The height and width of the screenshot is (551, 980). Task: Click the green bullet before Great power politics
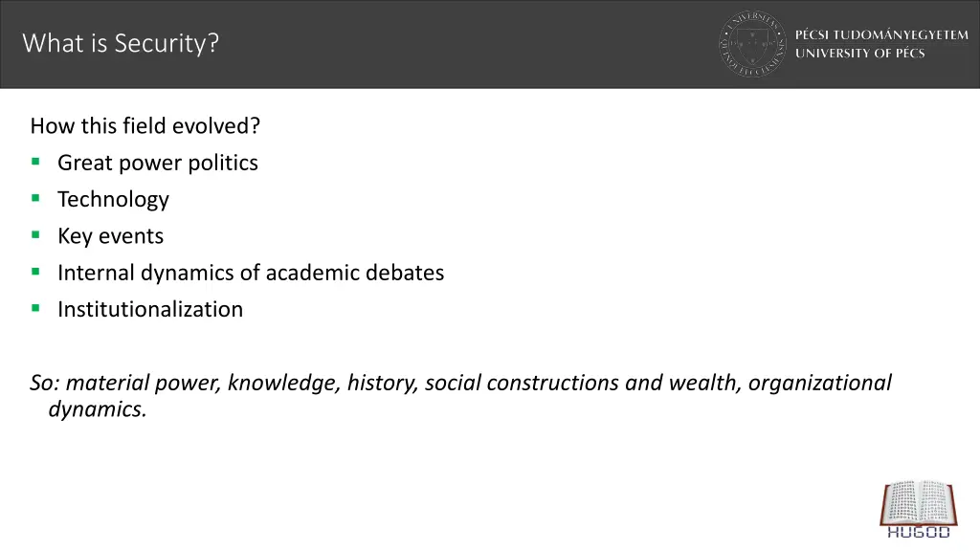pos(35,162)
